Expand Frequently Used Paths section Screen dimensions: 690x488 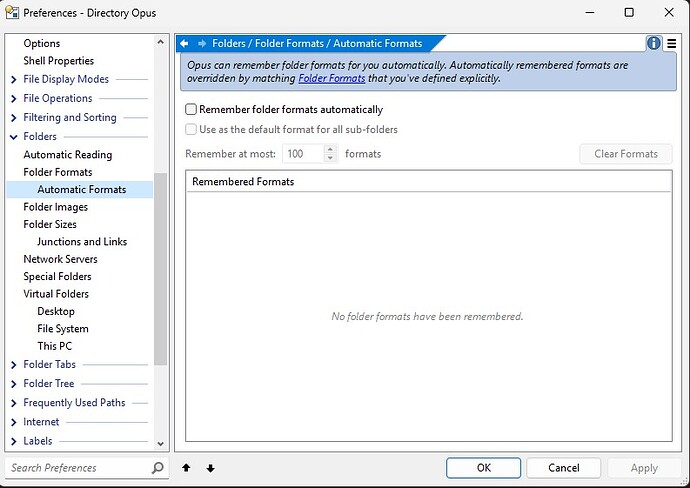coord(13,403)
